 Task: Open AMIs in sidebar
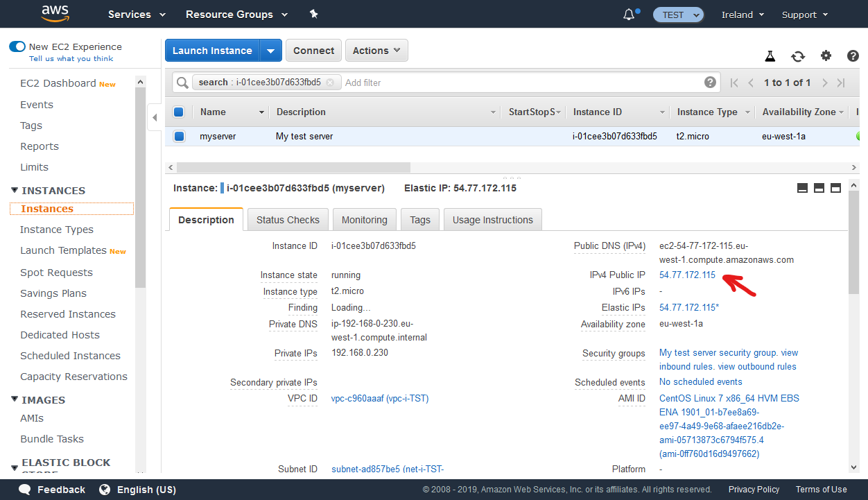pyautogui.click(x=32, y=418)
